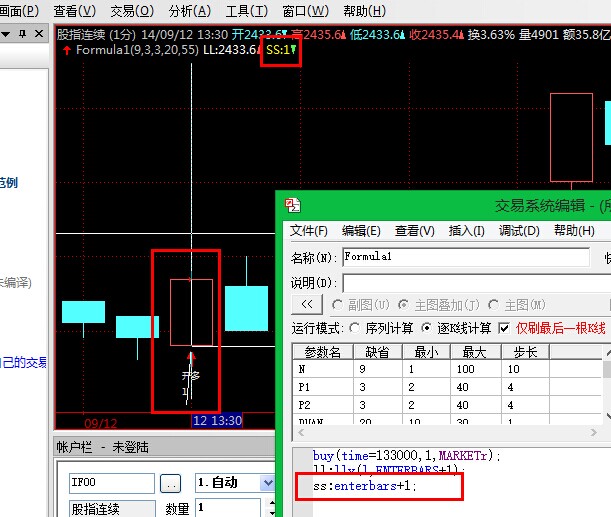This screenshot has height=517, width=611.
Task: Open the 分析(A) menu
Action: click(x=190, y=11)
